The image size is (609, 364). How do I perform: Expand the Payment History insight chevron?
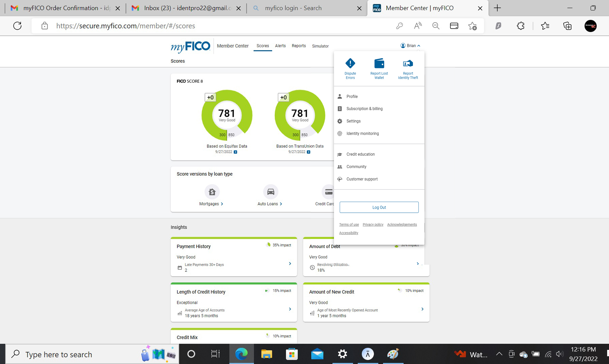coord(290,263)
